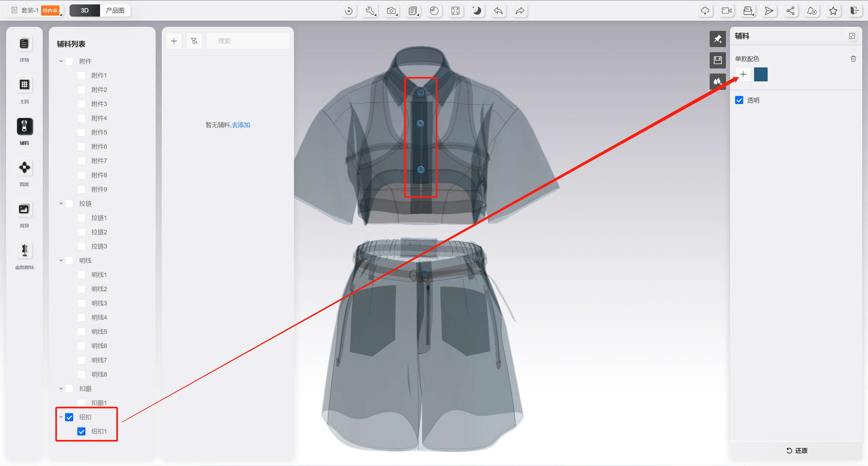Screen dimensions: 868x466
Task: Open the 虚拟模特 virtual model sidebar icon
Action: click(x=24, y=250)
